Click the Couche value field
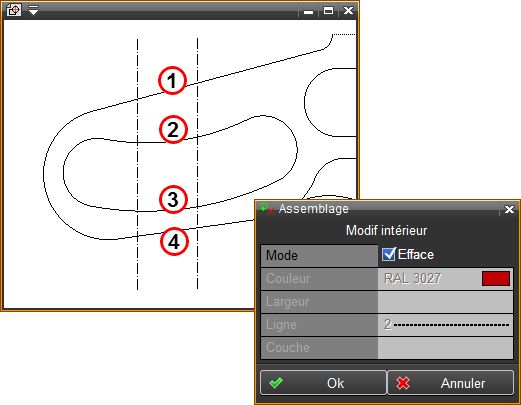The height and width of the screenshot is (405, 521). [x=445, y=348]
